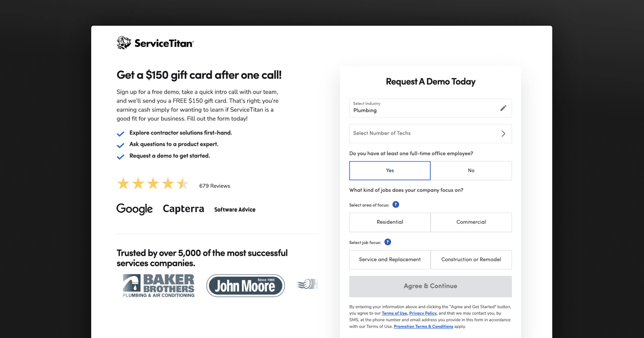Expand the Select Number of Techs dropdown
The image size is (644, 338).
tap(430, 133)
